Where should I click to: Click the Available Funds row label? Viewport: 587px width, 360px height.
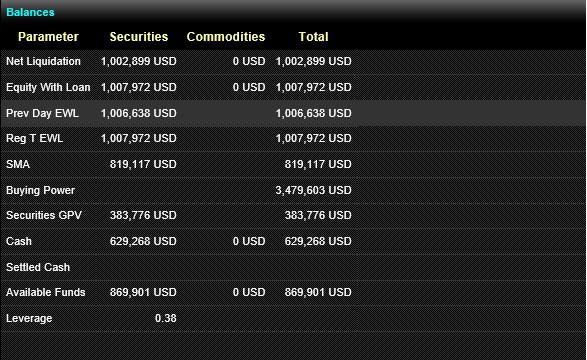(x=46, y=292)
